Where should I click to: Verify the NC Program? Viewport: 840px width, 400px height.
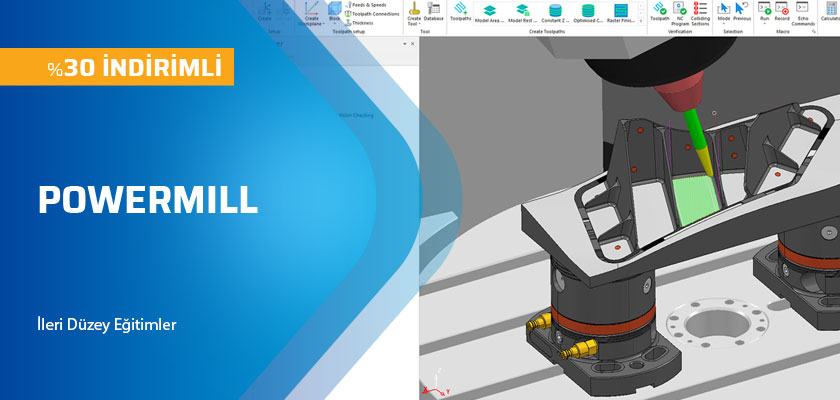point(680,12)
